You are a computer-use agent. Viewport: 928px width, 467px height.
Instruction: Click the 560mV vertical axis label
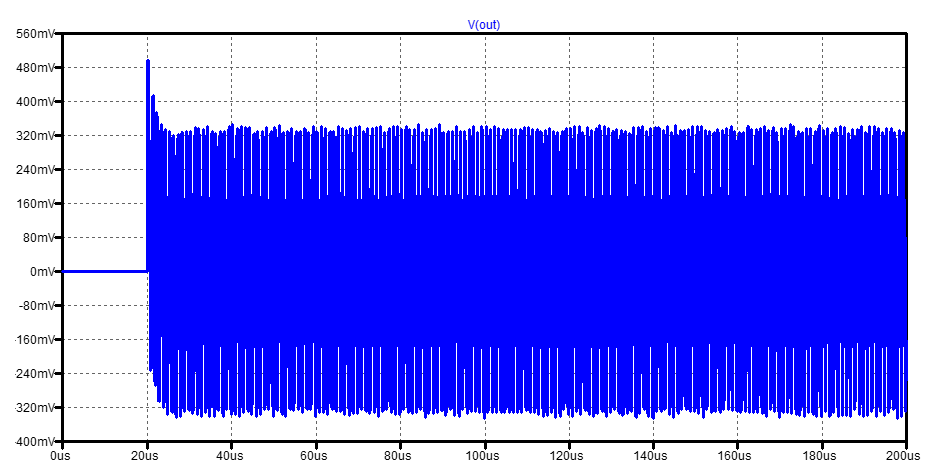click(36, 34)
